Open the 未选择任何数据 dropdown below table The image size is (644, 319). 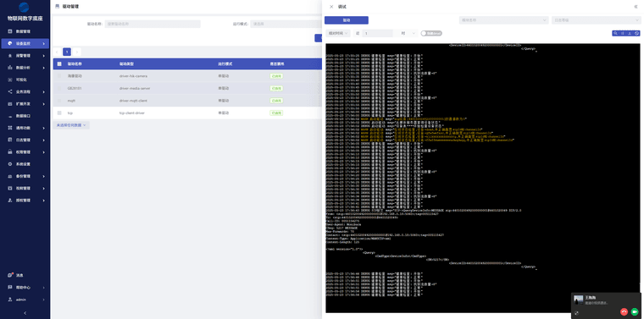click(x=71, y=125)
